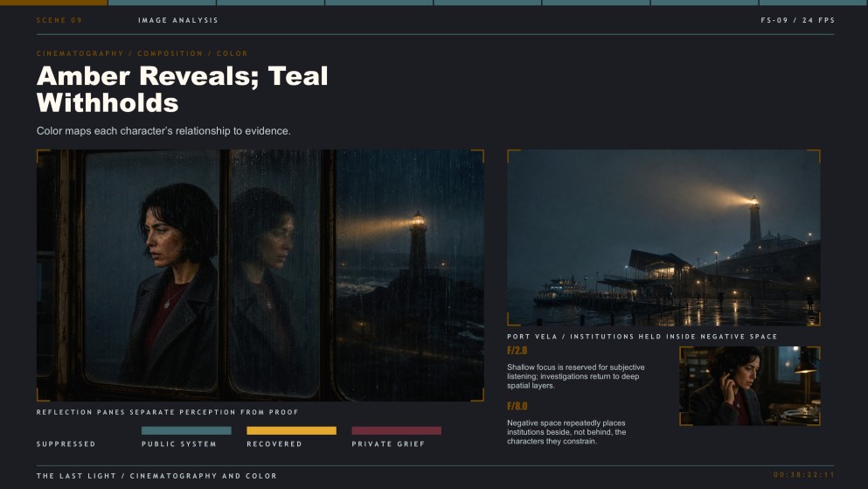
Task: Click the Port Vela caption text
Action: click(x=642, y=337)
